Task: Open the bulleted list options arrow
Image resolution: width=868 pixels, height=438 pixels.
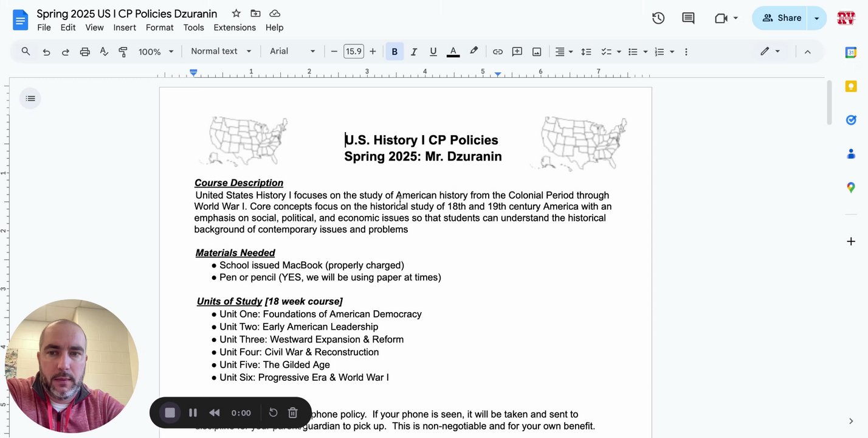Action: coord(646,52)
